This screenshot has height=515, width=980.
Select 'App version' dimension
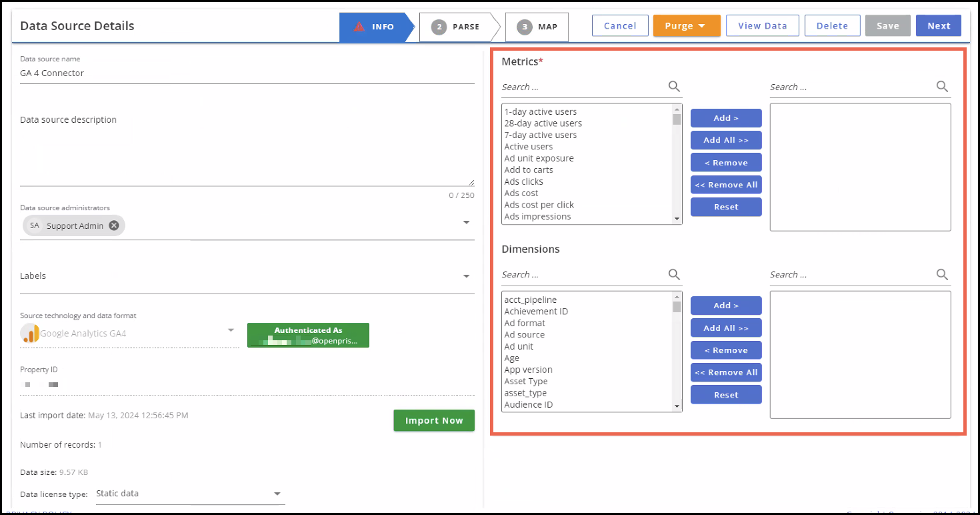click(528, 370)
